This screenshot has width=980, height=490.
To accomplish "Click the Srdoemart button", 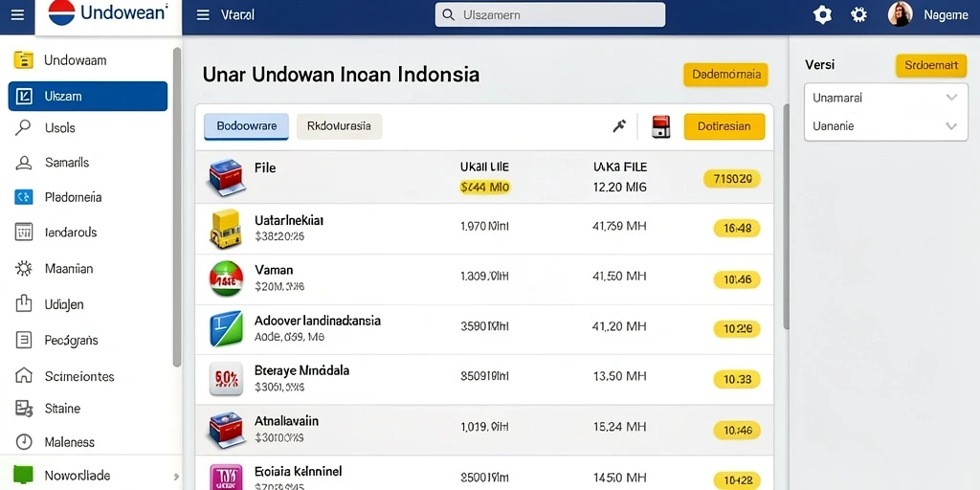I will (931, 65).
